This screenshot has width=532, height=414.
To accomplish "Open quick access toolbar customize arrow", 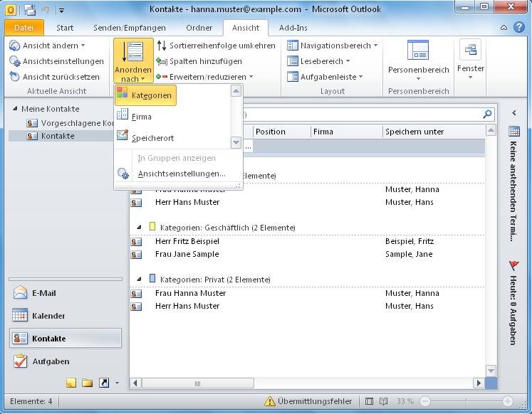I will (x=61, y=10).
